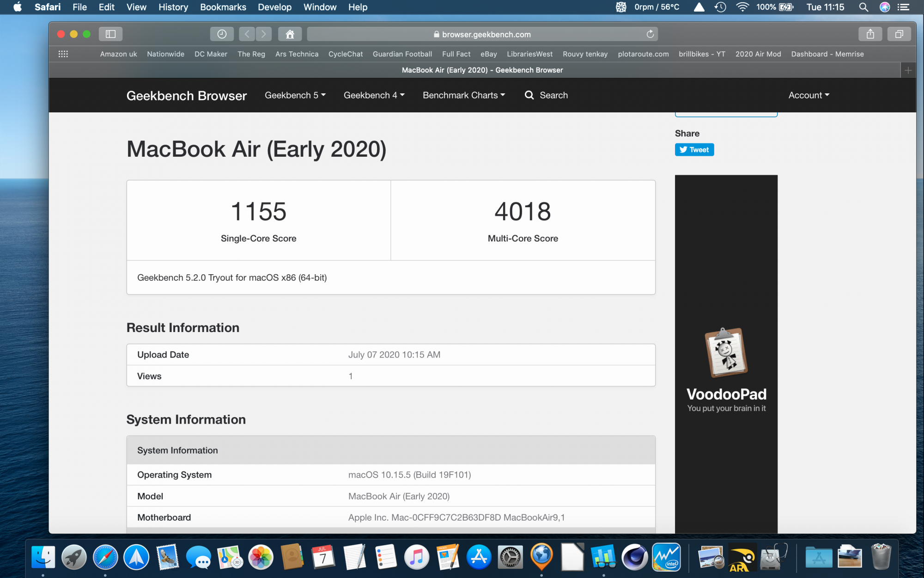The height and width of the screenshot is (578, 924).
Task: Expand the Geekbench 5 dropdown
Action: pyautogui.click(x=295, y=95)
